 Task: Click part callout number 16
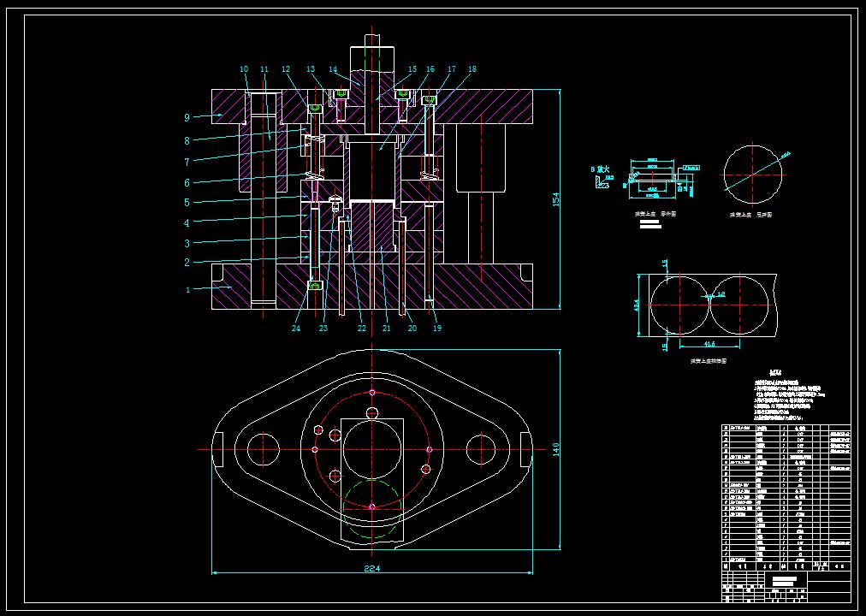pyautogui.click(x=430, y=69)
